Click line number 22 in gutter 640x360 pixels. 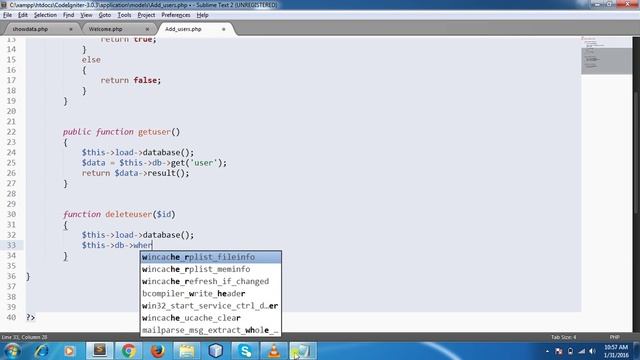coord(11,132)
